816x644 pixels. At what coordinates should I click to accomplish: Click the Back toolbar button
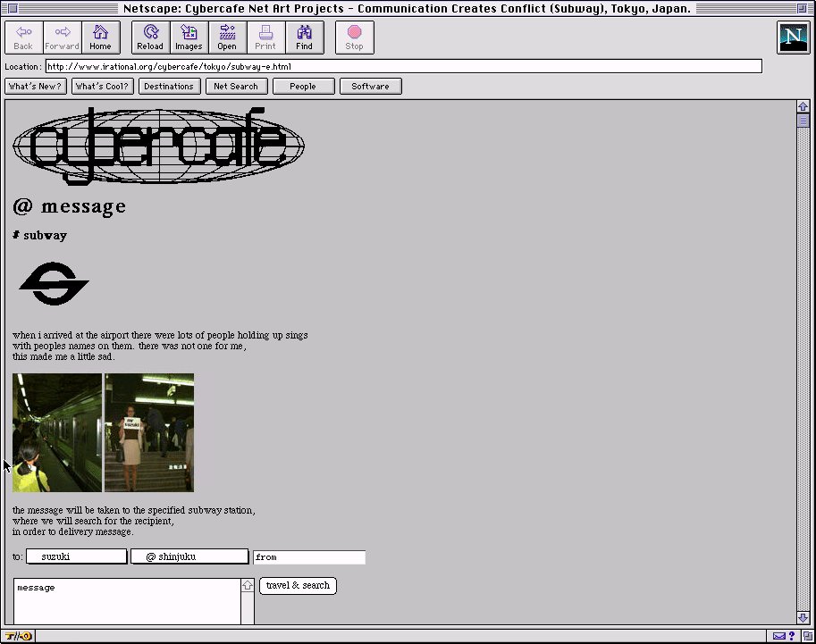[23, 38]
